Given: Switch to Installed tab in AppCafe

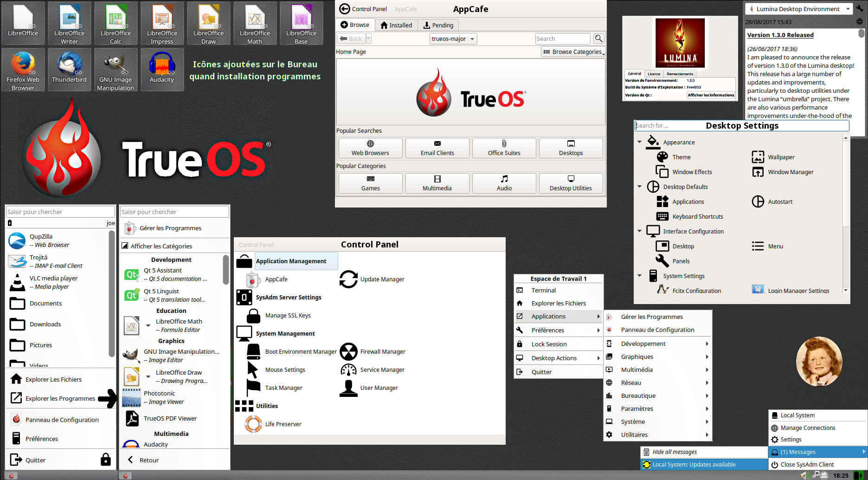Looking at the screenshot, I should [x=396, y=25].
